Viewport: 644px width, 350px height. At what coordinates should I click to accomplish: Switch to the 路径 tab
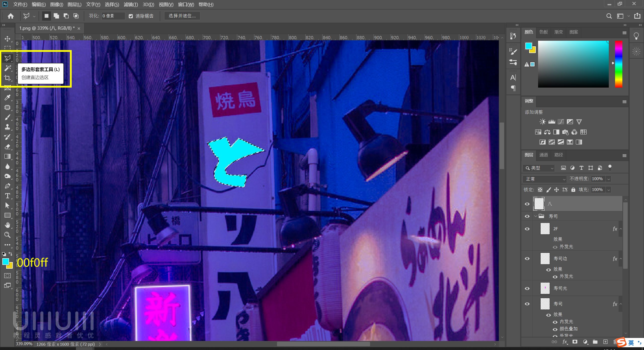[x=558, y=155]
